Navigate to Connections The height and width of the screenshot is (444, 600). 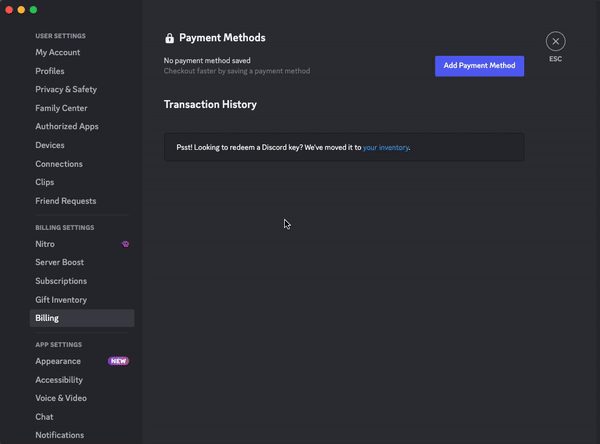[59, 164]
